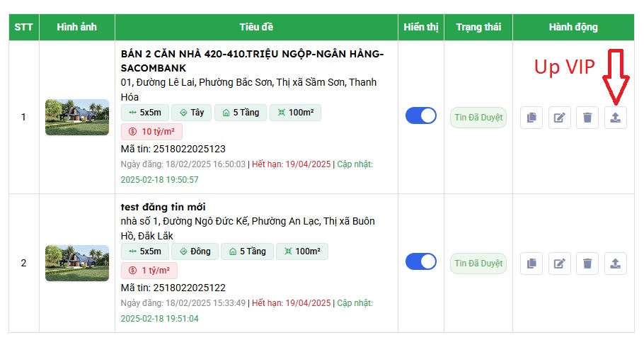Open edit for 'test đăng tin mới' listing

coord(560,264)
